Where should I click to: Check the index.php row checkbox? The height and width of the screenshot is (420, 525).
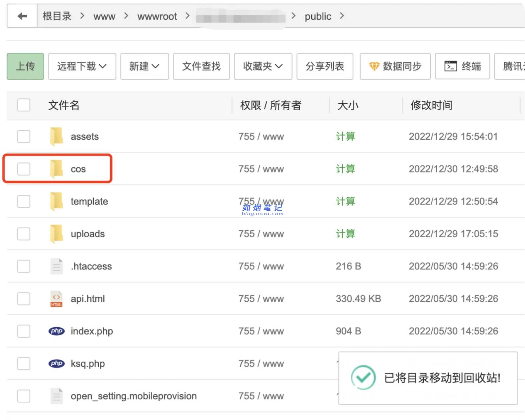click(24, 331)
